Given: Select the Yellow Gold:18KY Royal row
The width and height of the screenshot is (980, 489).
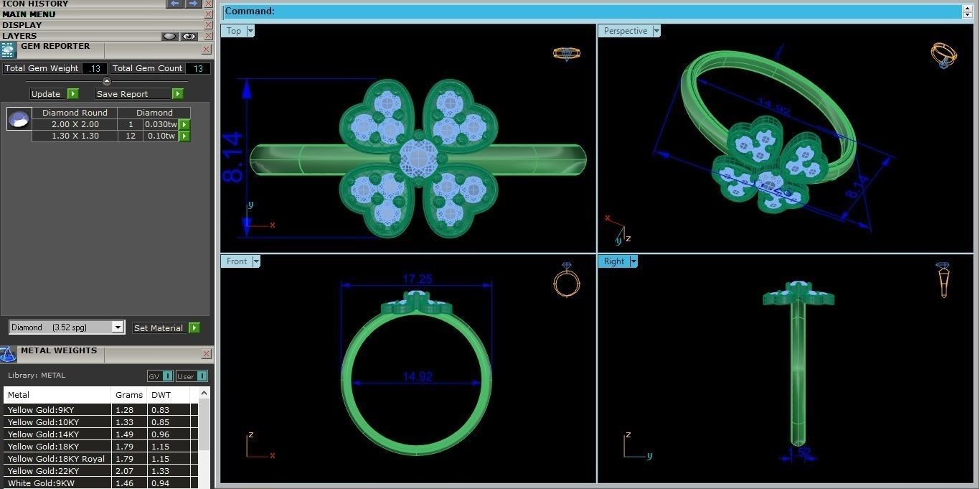Looking at the screenshot, I should point(100,459).
